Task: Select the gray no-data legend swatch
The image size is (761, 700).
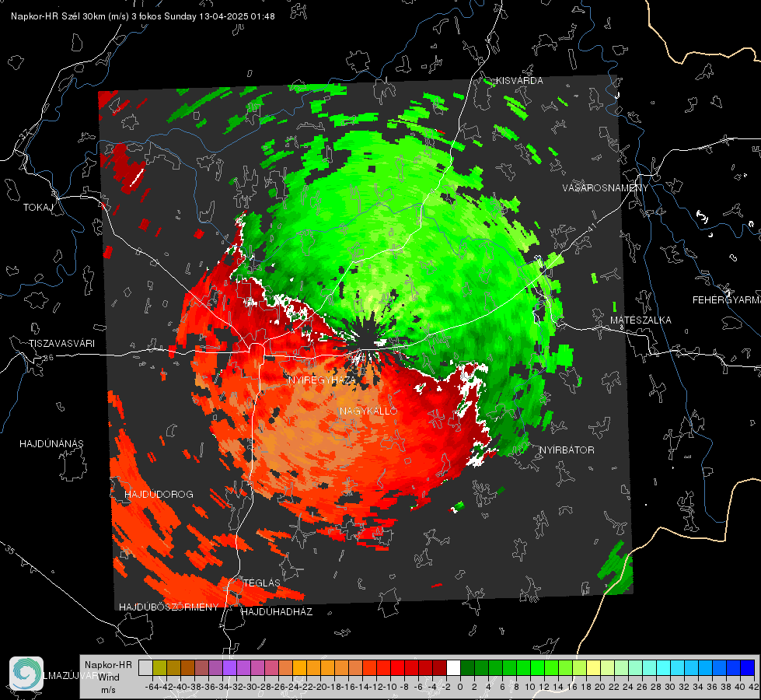Action: click(x=145, y=667)
